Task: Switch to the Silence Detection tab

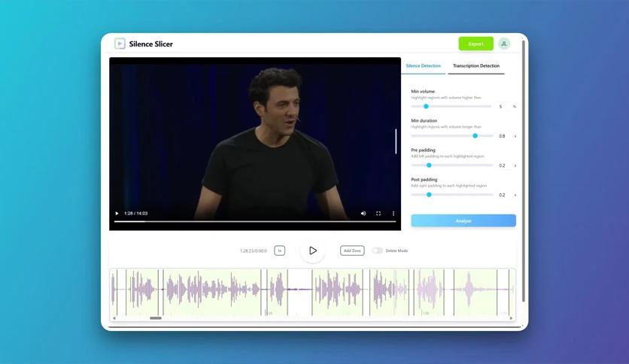Action: point(424,66)
